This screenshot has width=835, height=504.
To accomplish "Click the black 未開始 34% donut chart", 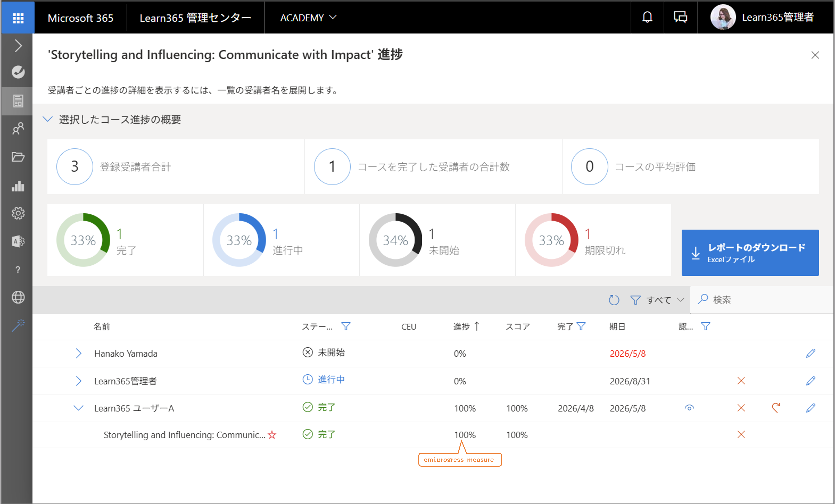I will point(395,240).
